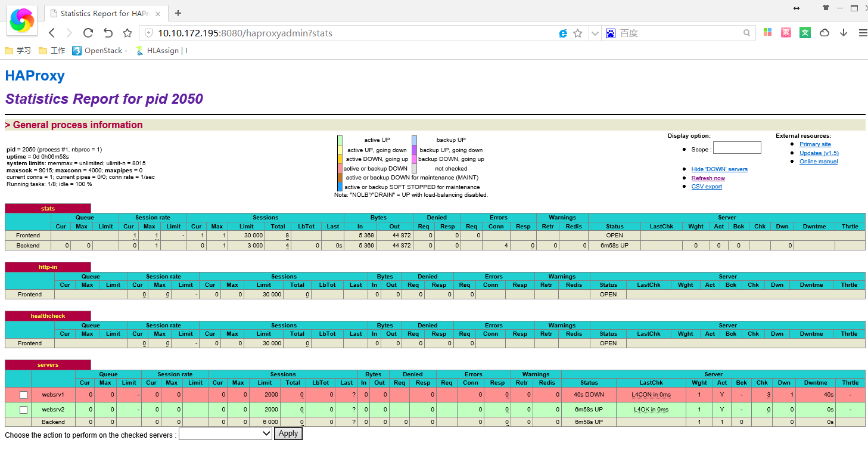
Task: Reload the HAProxy stats page
Action: click(x=88, y=33)
